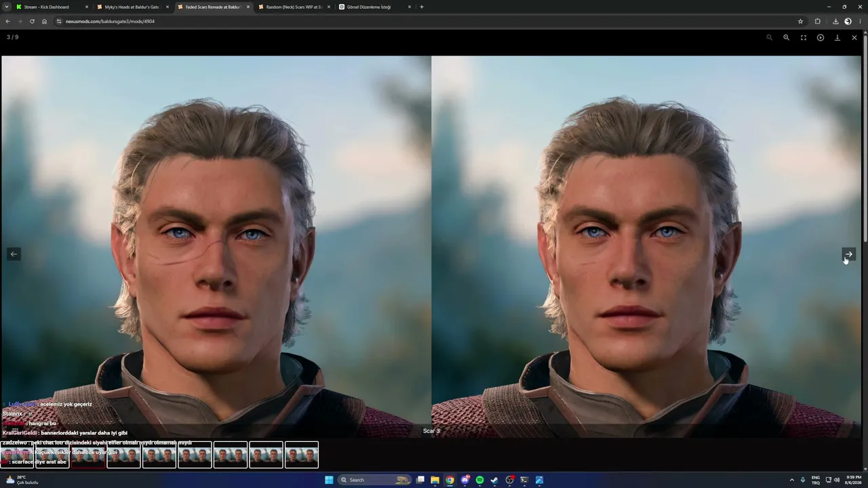Download the current gallery image
This screenshot has height=488, width=868.
(837, 37)
